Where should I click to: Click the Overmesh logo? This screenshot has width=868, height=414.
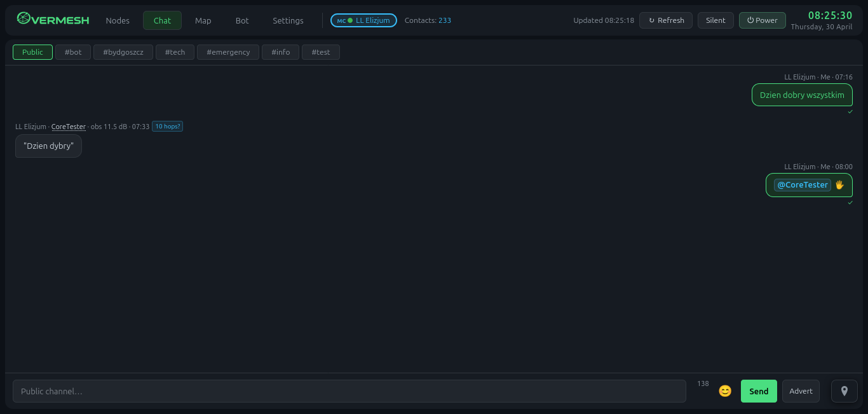(x=53, y=20)
